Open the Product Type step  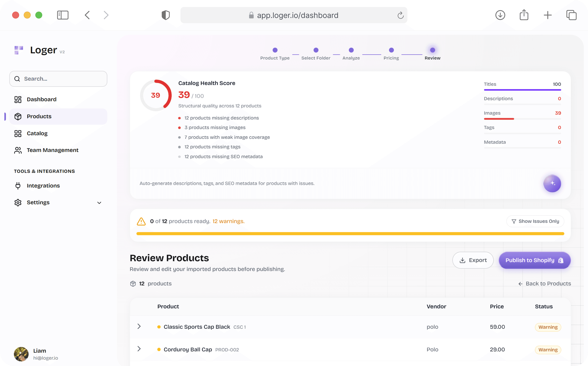[275, 50]
